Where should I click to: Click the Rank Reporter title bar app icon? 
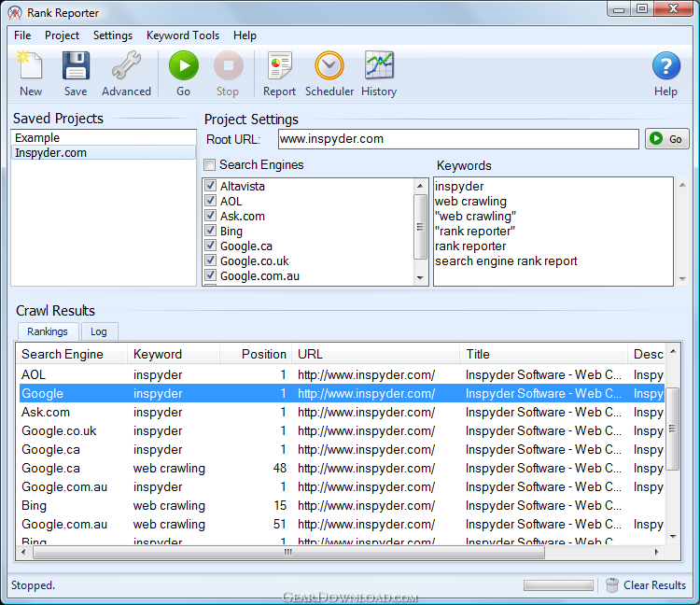(15, 12)
